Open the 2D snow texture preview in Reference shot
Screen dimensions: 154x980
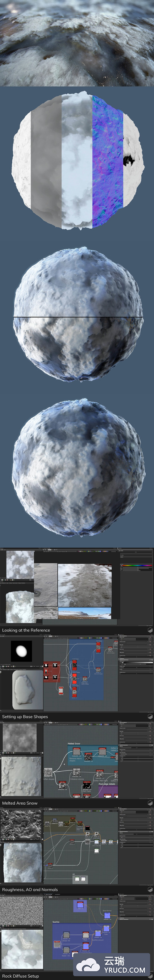19,565
